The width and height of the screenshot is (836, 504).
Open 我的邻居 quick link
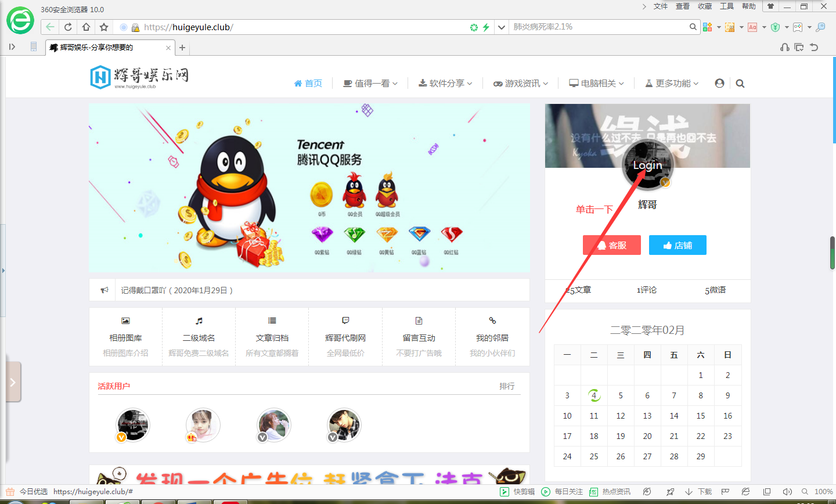pos(492,337)
